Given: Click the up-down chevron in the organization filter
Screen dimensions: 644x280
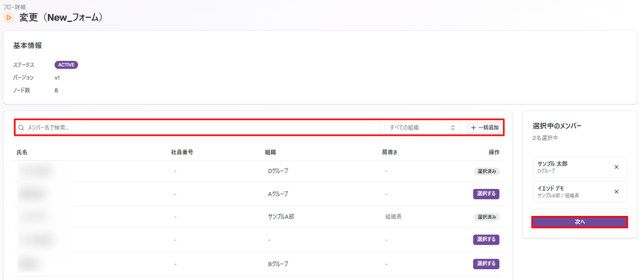Looking at the screenshot, I should tap(453, 128).
